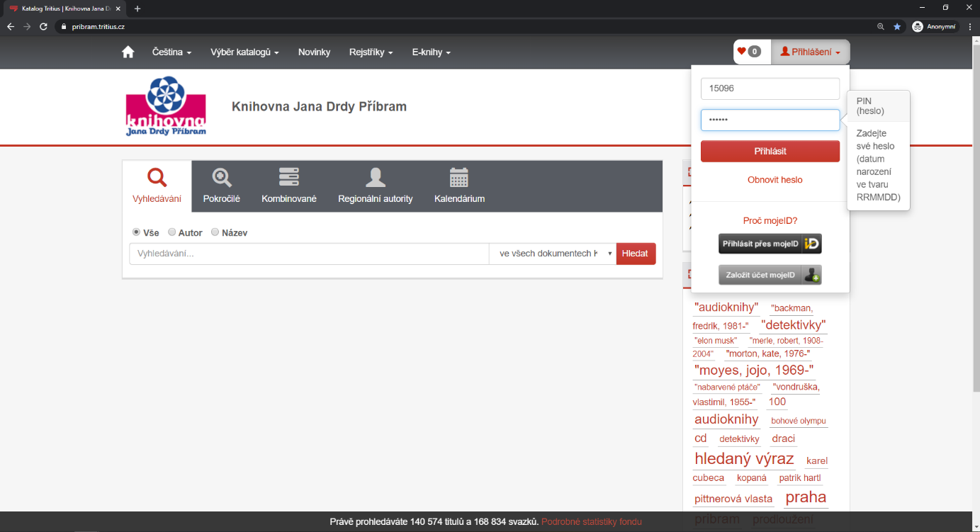This screenshot has width=980, height=532.
Task: Click the "detektivky" quoted tag
Action: [793, 325]
